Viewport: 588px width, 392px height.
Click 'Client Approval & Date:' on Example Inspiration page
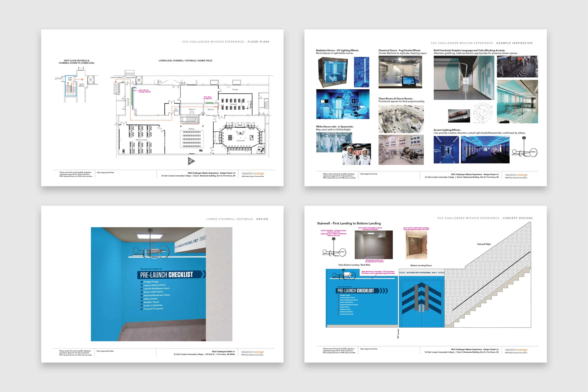pos(369,174)
